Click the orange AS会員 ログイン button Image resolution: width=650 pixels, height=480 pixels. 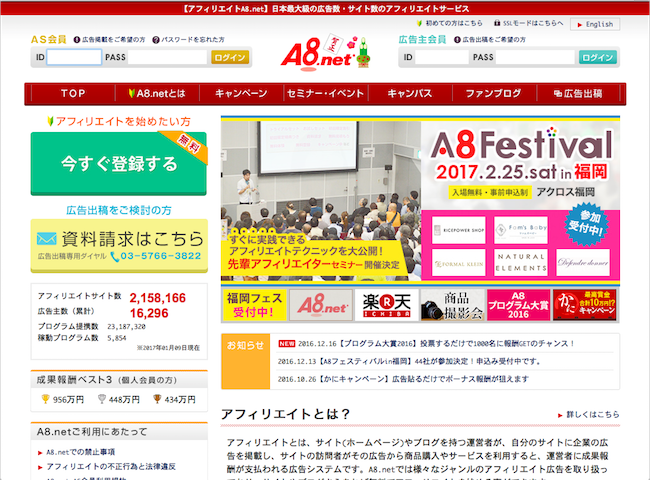(230, 57)
